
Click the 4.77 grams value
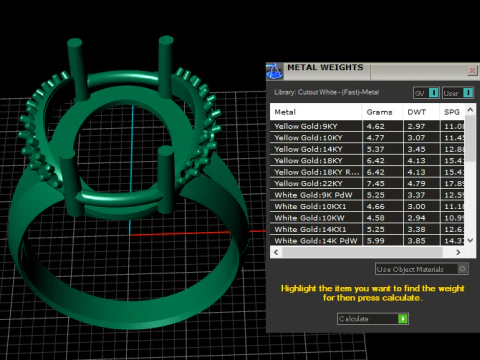[x=376, y=138]
